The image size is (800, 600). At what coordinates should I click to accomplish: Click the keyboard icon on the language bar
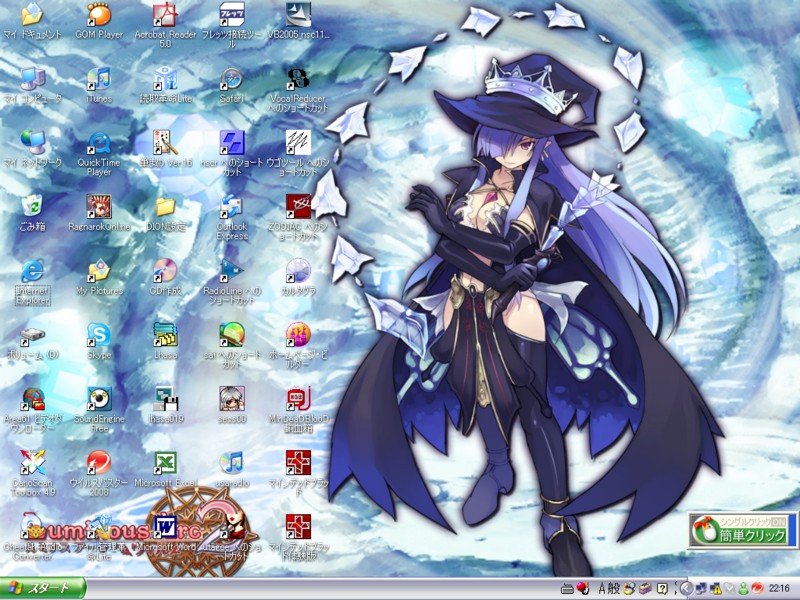point(567,589)
